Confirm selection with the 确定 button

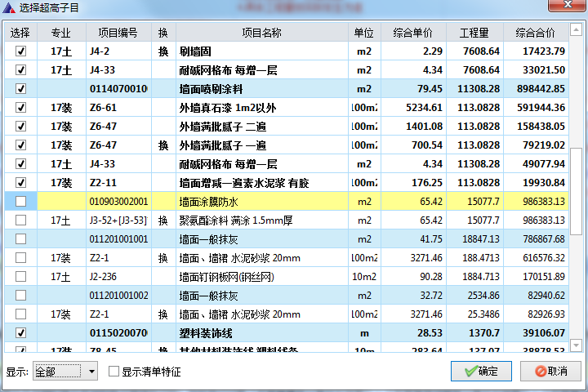click(481, 372)
